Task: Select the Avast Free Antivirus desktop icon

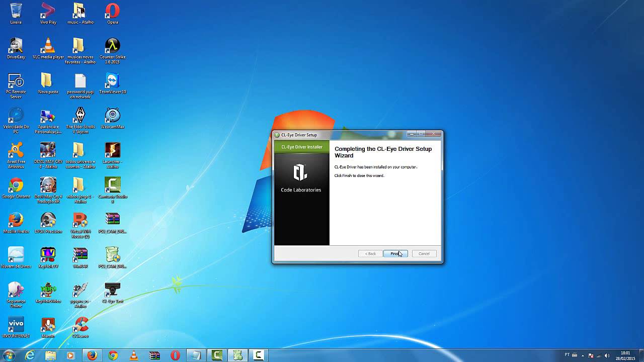Action: click(x=16, y=155)
